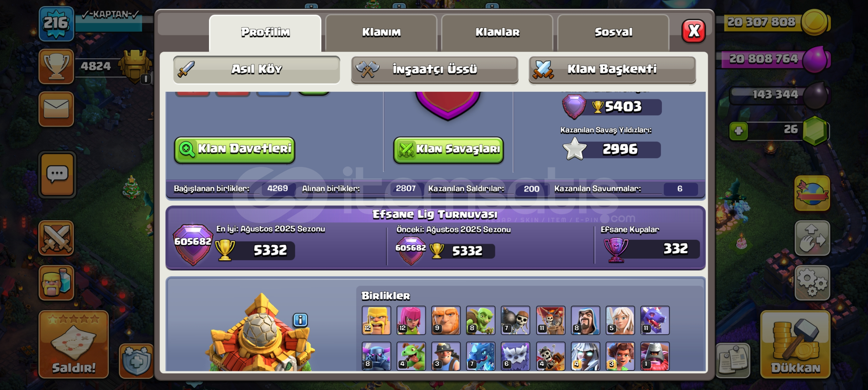Switch to the Klanım tab
This screenshot has height=390, width=868.
click(x=381, y=32)
